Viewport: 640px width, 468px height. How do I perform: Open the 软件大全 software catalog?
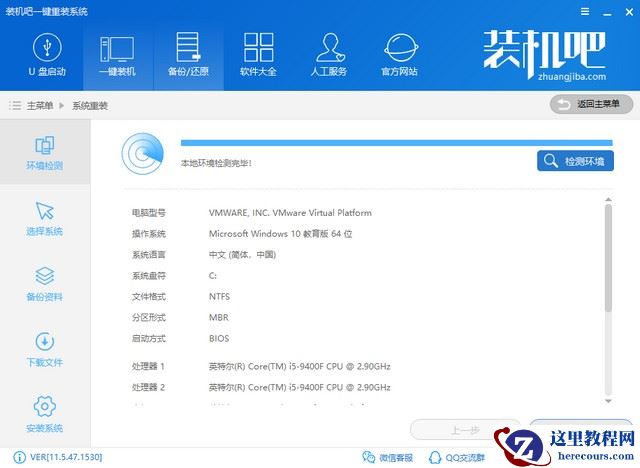258,55
